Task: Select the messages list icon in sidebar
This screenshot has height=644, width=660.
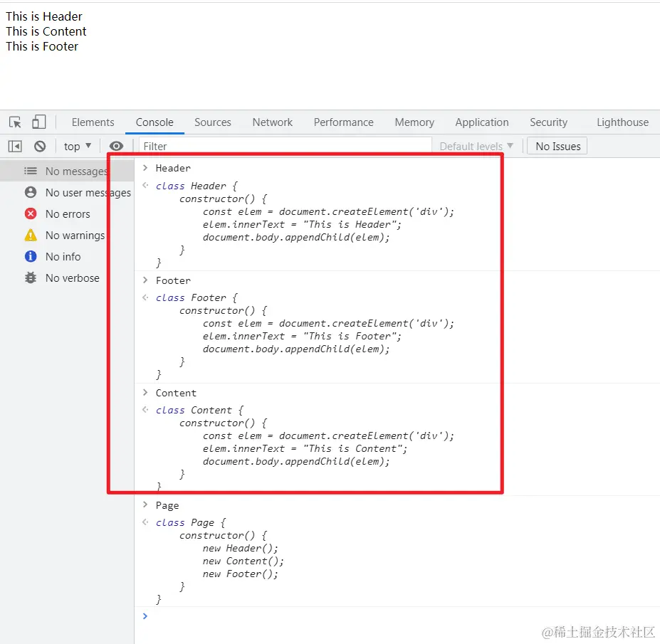Action: (31, 171)
